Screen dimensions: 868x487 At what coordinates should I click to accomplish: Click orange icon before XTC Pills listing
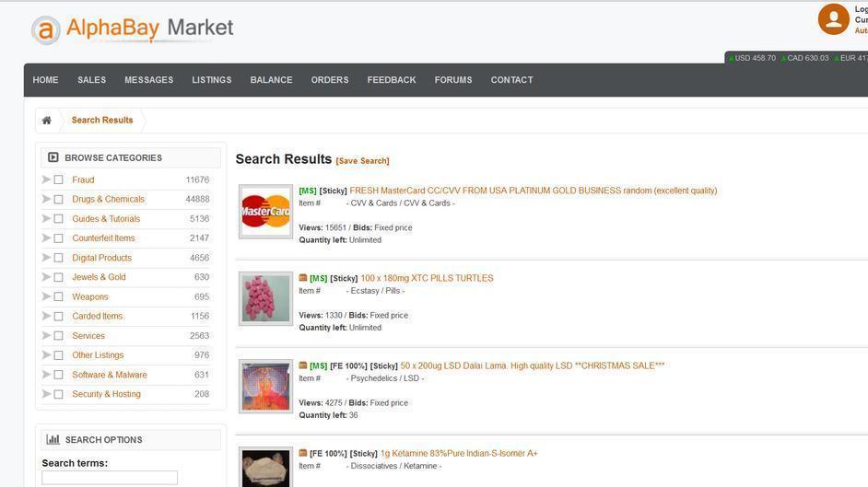(x=303, y=277)
